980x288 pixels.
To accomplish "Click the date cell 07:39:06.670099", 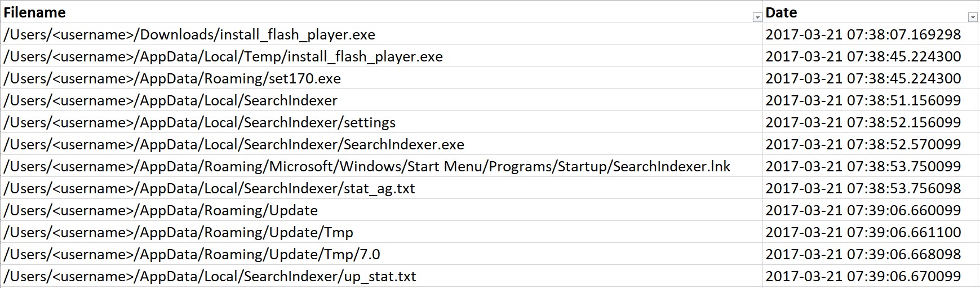I will point(863,276).
